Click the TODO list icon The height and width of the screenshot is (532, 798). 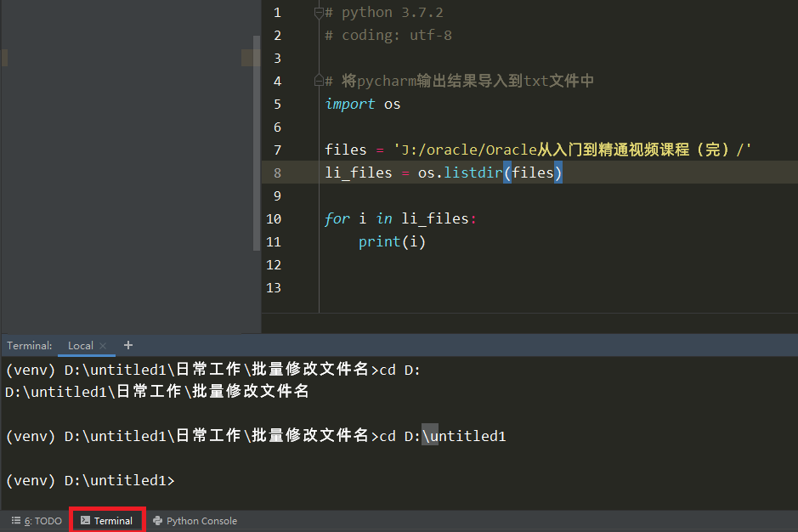click(16, 520)
